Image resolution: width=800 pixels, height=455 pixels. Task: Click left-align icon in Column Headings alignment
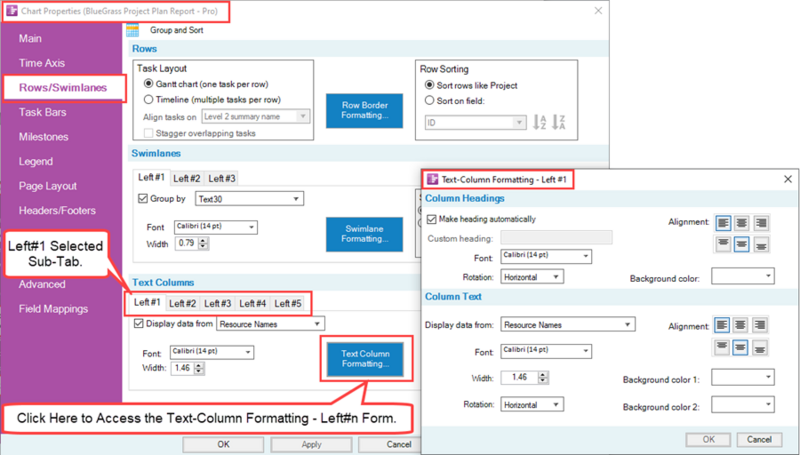coord(723,223)
